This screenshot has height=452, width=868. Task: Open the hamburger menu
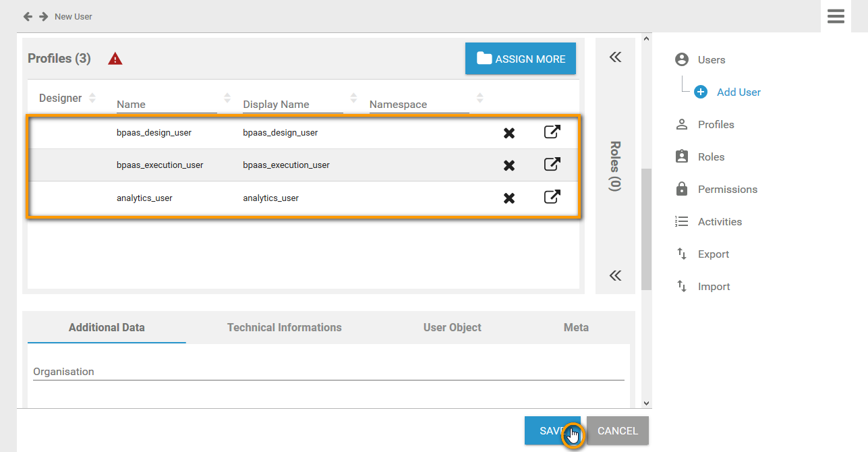(x=836, y=16)
